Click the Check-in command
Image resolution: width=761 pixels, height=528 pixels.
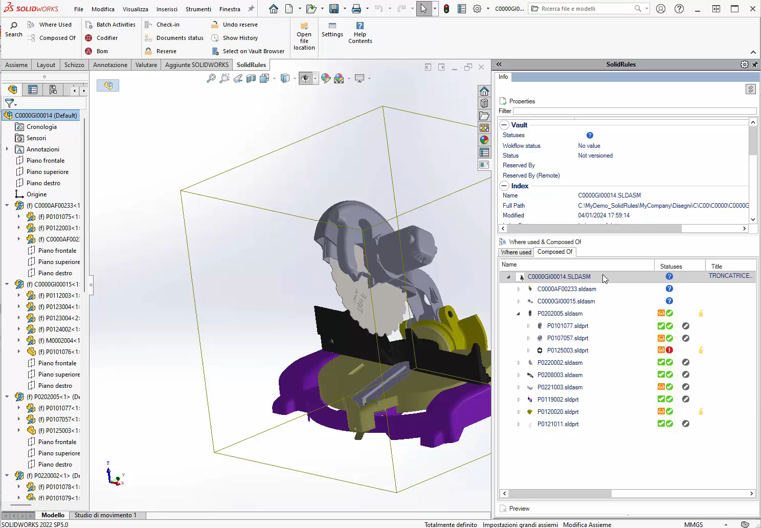[x=163, y=25]
